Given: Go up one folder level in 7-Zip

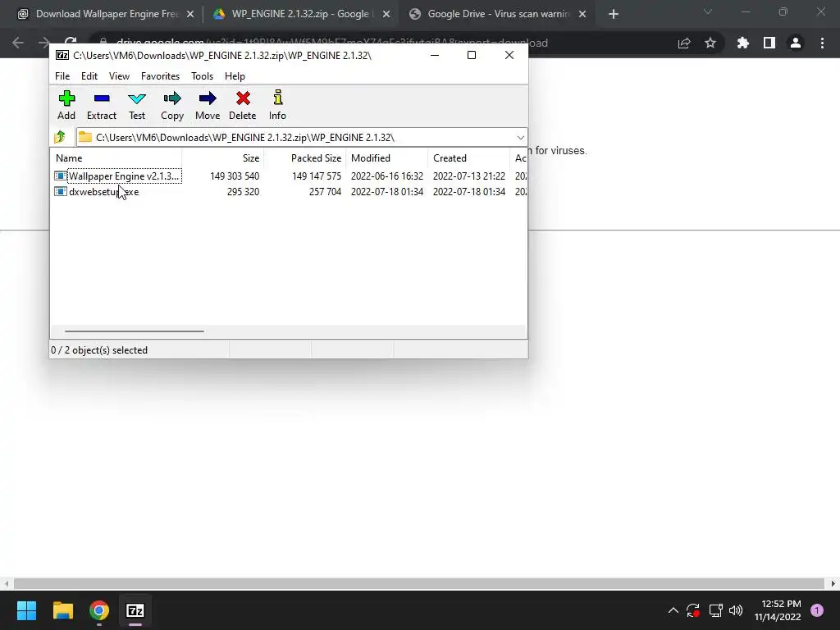Looking at the screenshot, I should tap(60, 137).
